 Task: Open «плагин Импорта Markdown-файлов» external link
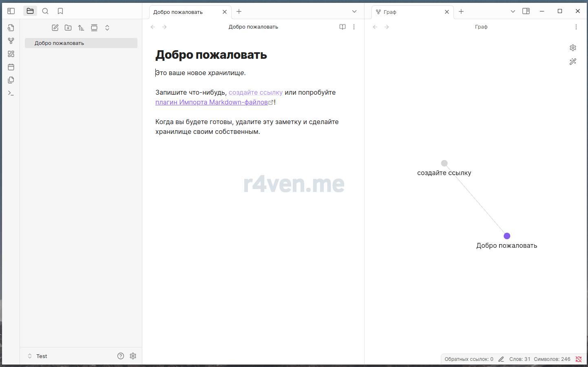(x=211, y=102)
